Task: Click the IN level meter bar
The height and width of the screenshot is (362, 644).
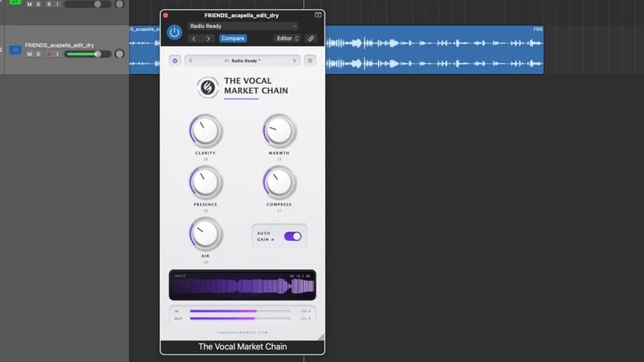Action: [x=240, y=311]
